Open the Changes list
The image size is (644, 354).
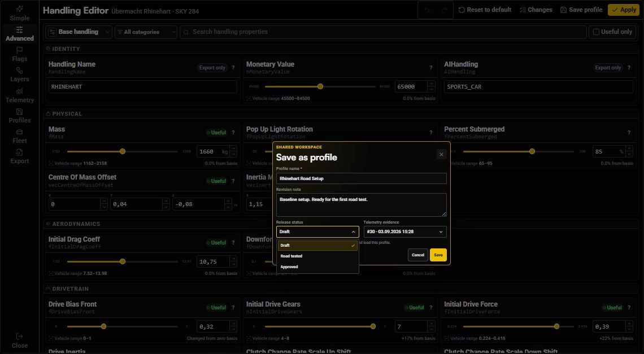pyautogui.click(x=536, y=10)
